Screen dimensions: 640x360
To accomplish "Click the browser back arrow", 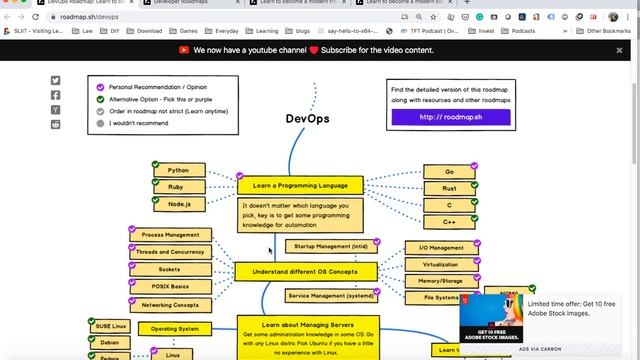I will 7,17.
